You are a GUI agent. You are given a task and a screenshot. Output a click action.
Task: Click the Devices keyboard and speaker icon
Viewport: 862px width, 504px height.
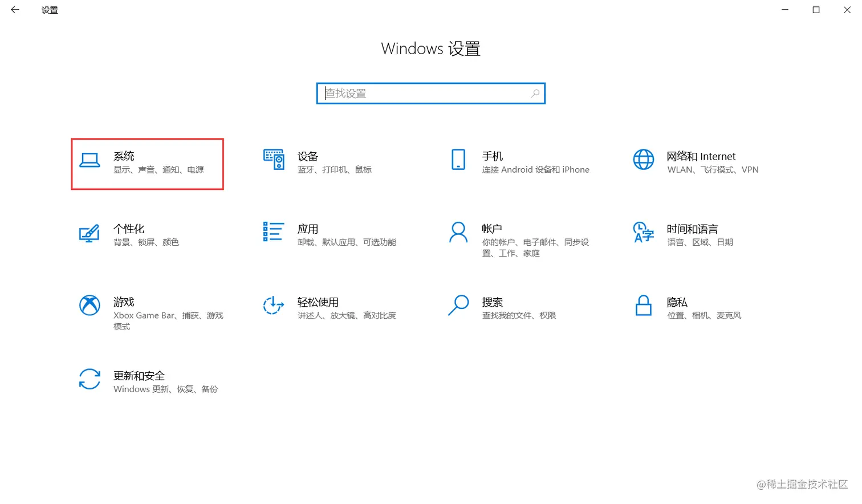274,160
